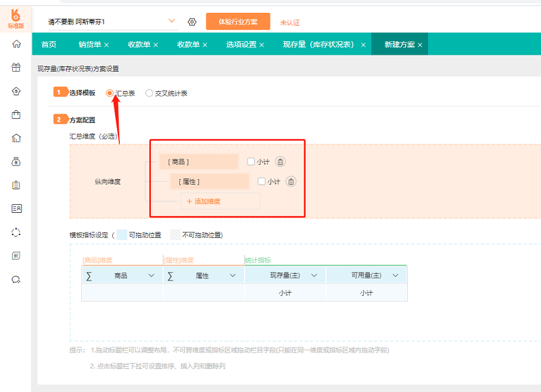Click the home icon in left sidebar
This screenshot has width=541, height=392.
(16, 44)
